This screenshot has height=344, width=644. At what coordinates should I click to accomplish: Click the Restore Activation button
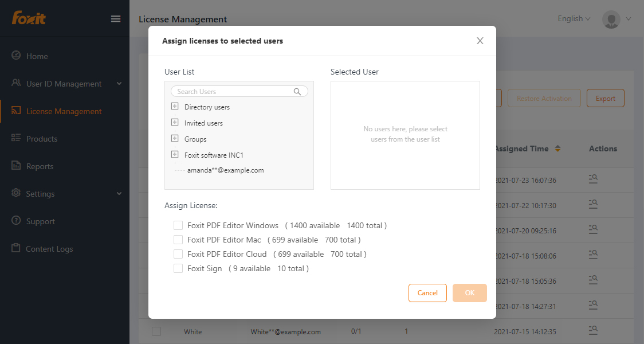(544, 98)
